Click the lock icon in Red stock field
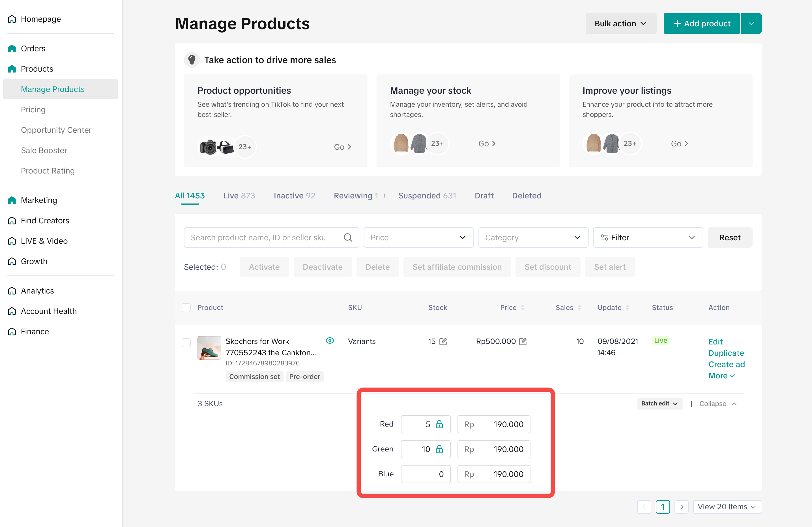The image size is (812, 527). click(439, 424)
